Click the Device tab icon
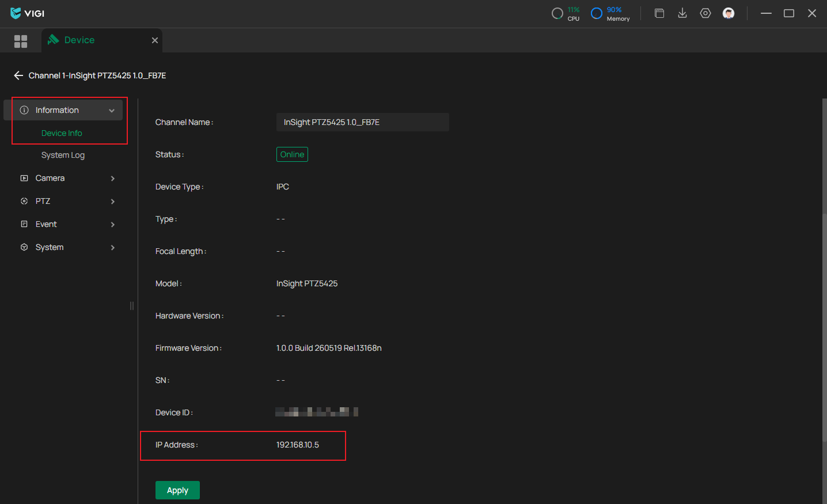 pos(54,39)
